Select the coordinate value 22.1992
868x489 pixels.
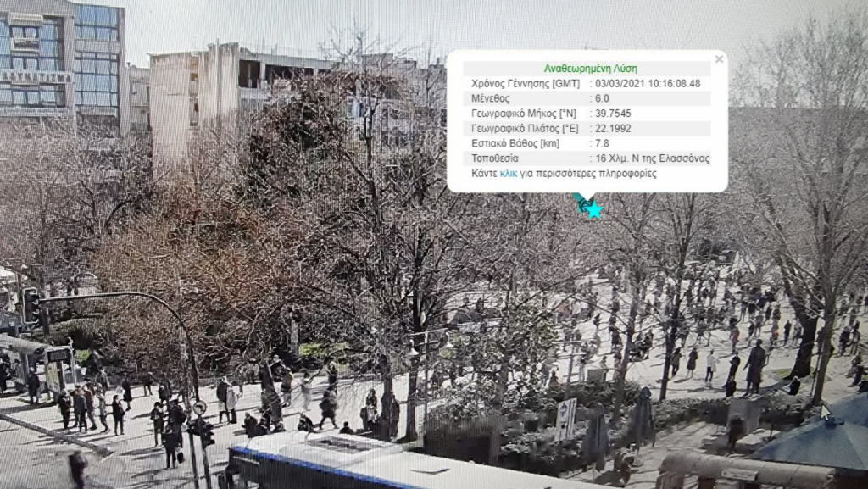point(613,129)
